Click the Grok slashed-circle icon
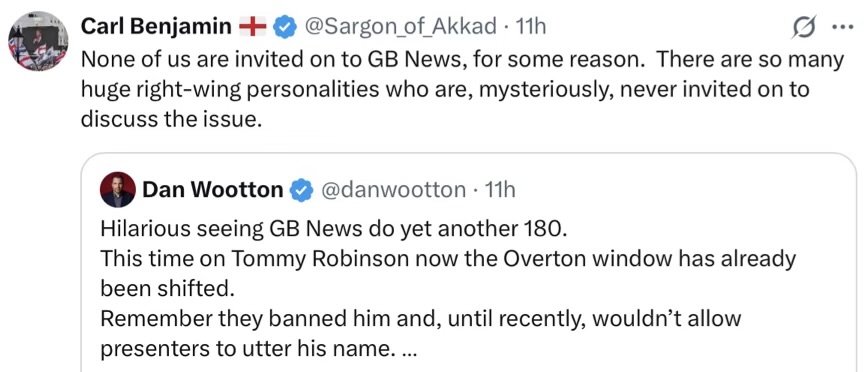The height and width of the screenshot is (372, 864). coord(803,26)
